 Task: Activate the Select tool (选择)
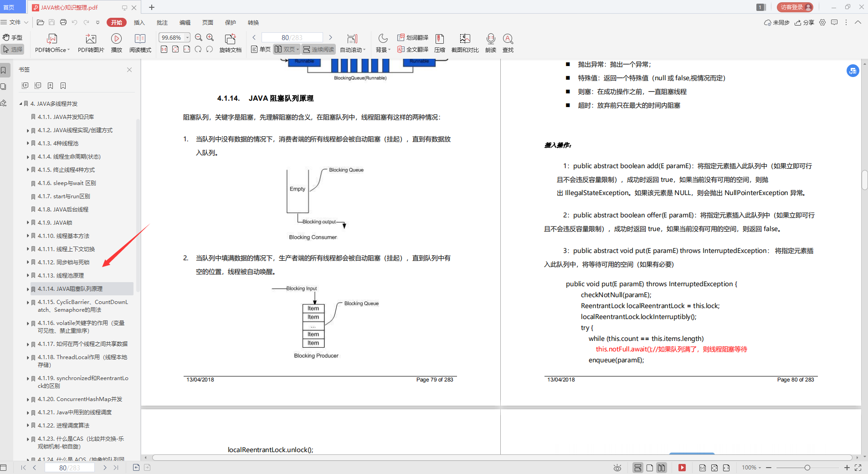pyautogui.click(x=13, y=49)
